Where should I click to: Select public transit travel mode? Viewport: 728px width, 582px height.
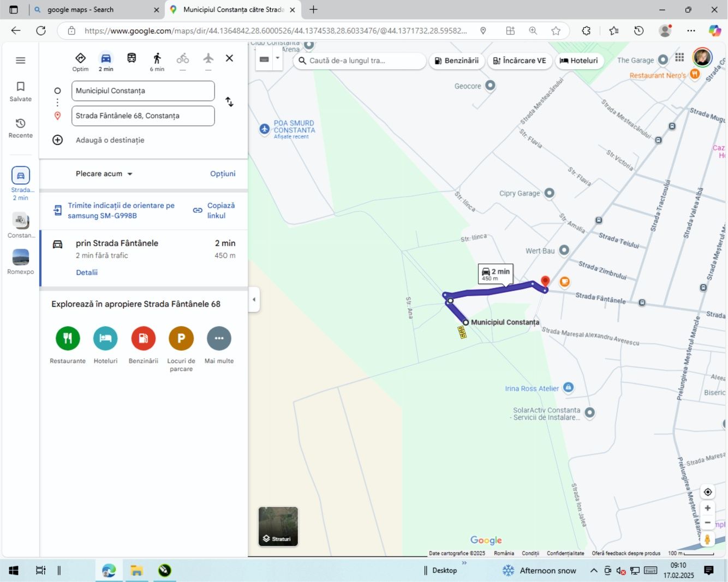(132, 58)
